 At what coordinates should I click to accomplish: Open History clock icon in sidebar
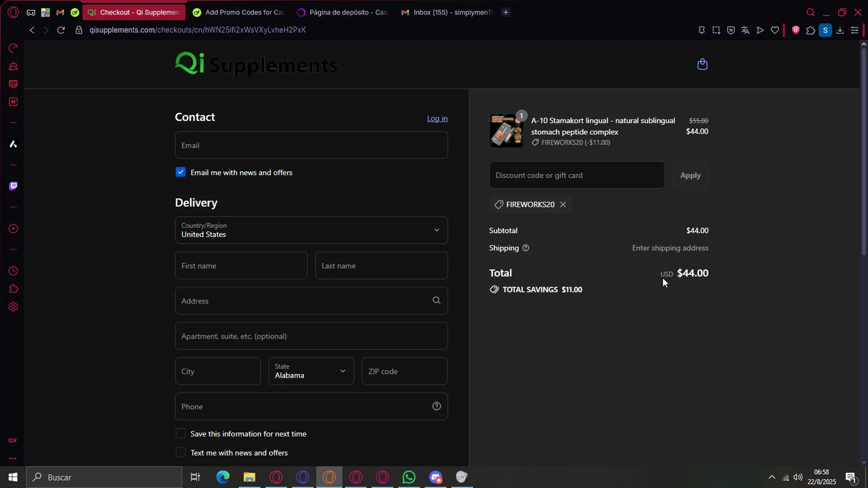pyautogui.click(x=13, y=271)
